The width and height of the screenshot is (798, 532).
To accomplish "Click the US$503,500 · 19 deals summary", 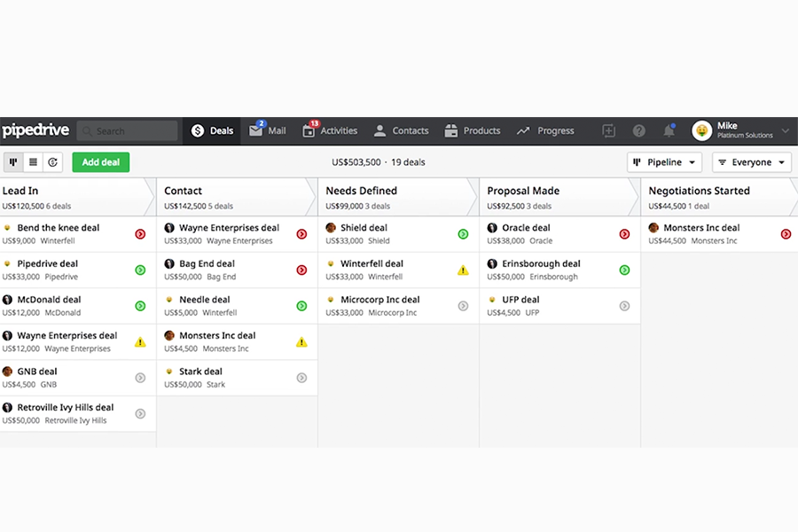I will 378,162.
